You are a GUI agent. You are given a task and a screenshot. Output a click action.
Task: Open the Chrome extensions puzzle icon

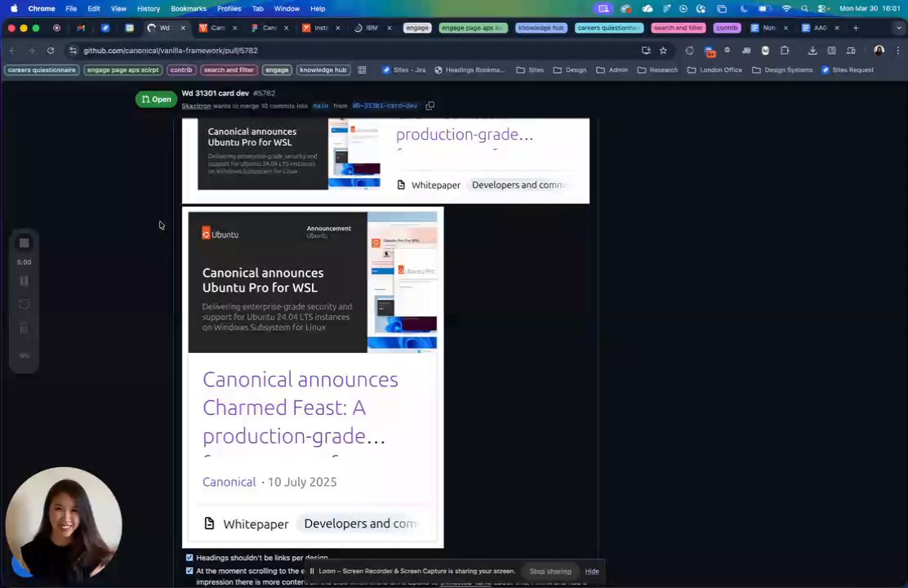[785, 51]
